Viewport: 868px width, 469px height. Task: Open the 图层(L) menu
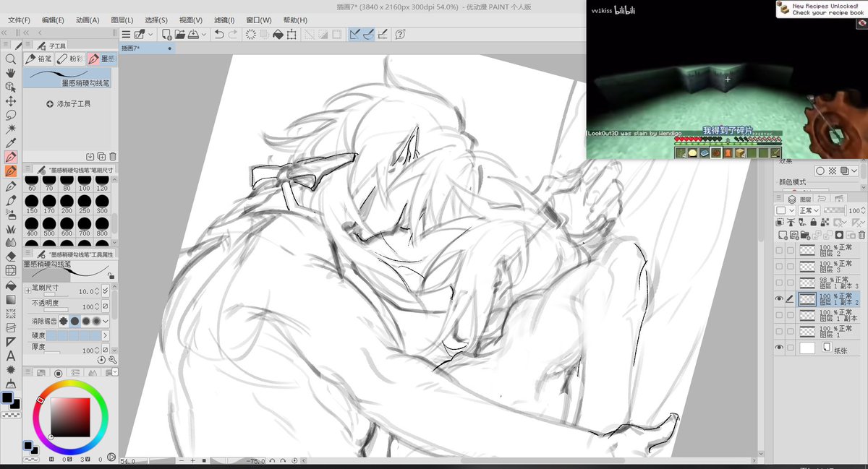point(122,20)
